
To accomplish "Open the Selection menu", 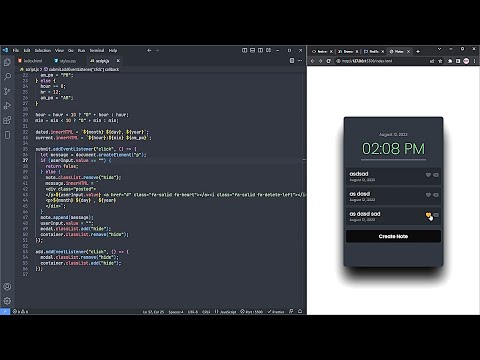I will (x=43, y=50).
